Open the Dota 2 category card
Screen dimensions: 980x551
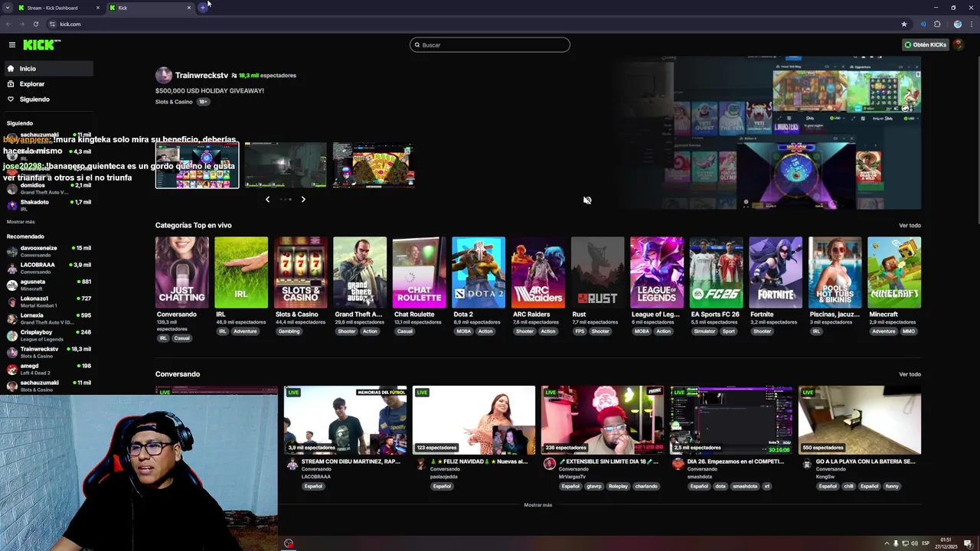(479, 272)
